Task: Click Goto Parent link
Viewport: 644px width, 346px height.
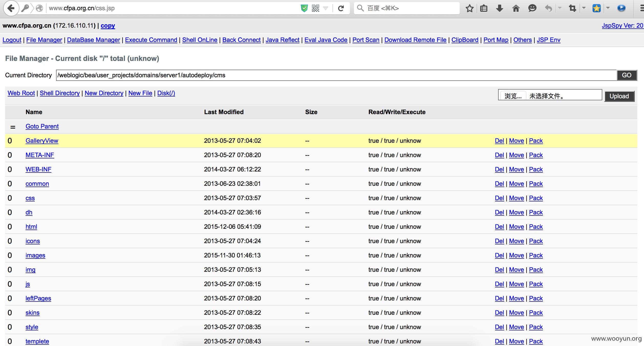Action: pyautogui.click(x=42, y=126)
